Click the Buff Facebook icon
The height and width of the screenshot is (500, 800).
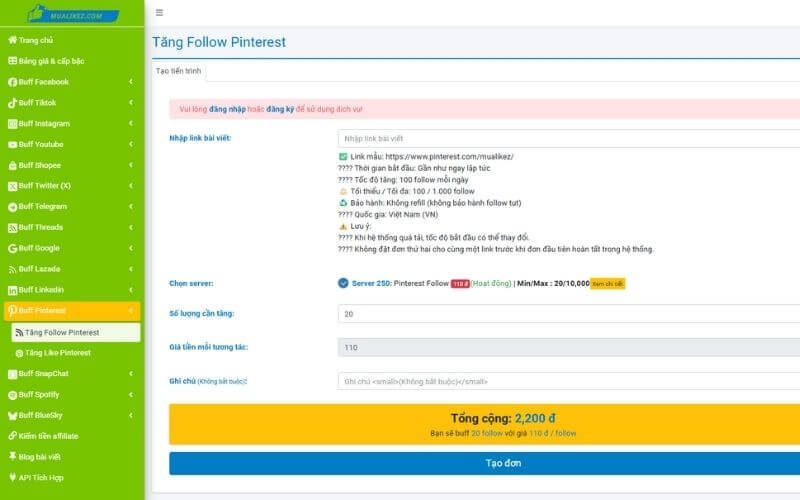click(x=12, y=82)
